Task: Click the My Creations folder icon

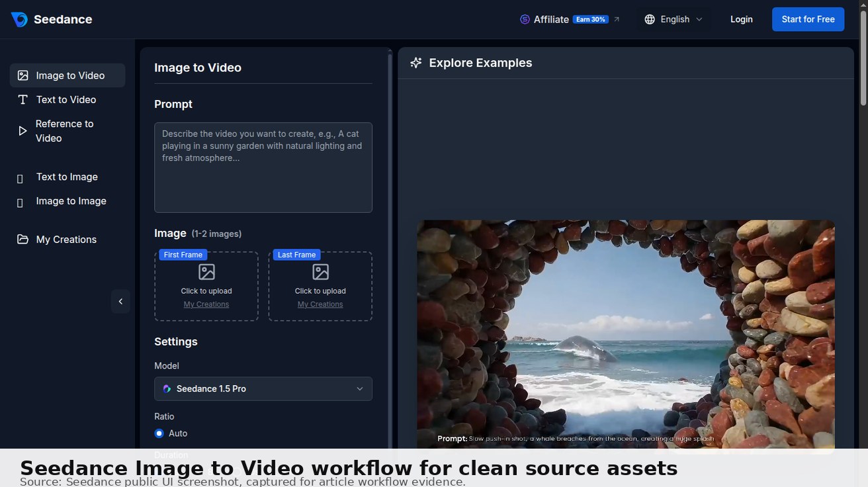Action: tap(23, 240)
